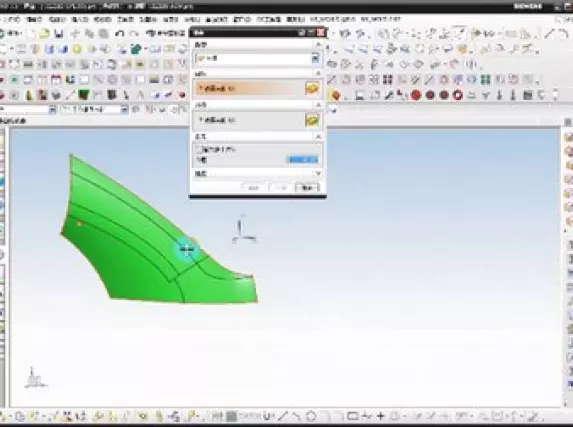
Task: Click the orange face-selection icon in dialog
Action: [312, 88]
